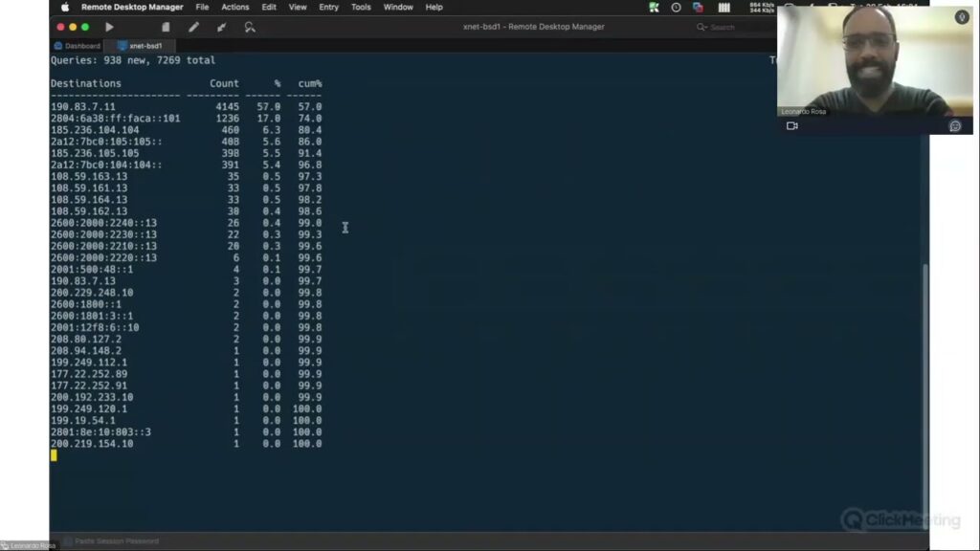Click destination 2001:12f8:6::10
980x551 pixels.
[x=95, y=327]
